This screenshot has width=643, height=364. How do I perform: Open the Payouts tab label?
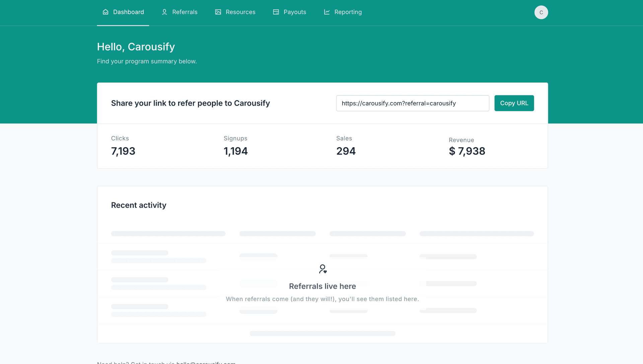(x=295, y=12)
